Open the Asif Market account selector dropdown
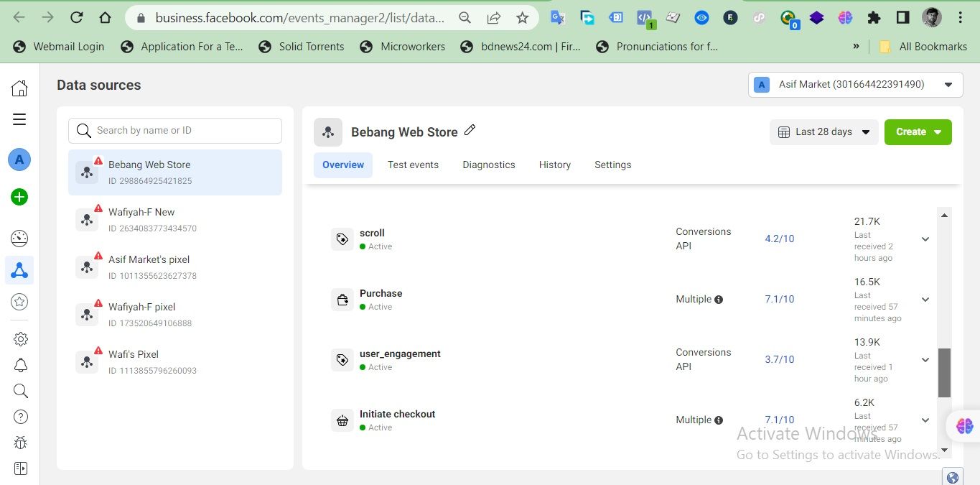This screenshot has height=485, width=980. click(x=855, y=85)
